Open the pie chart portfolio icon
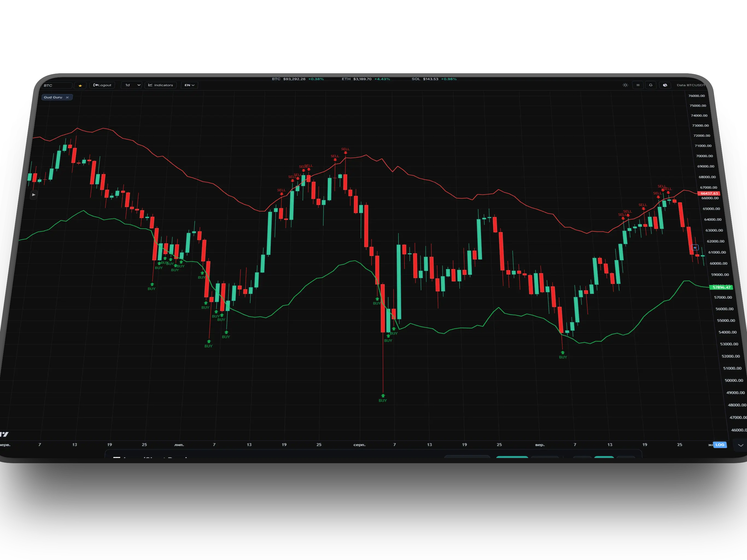 [x=665, y=85]
